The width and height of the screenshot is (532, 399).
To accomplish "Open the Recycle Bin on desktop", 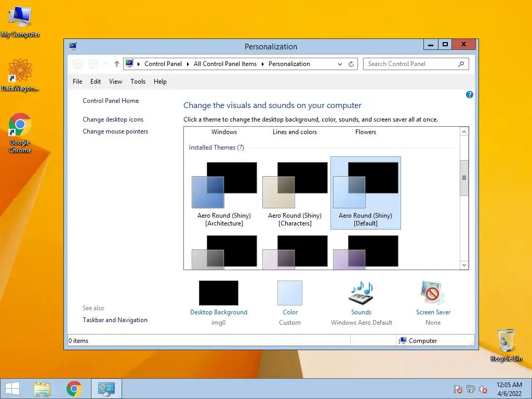I will click(506, 345).
